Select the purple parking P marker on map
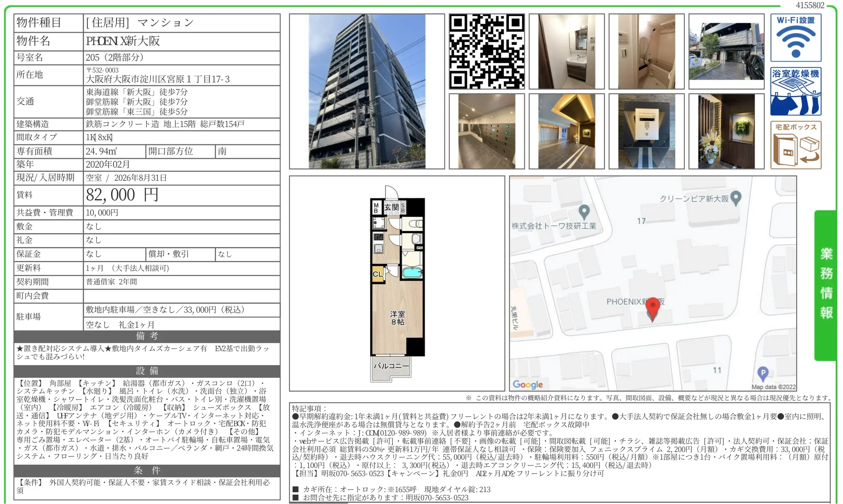 [x=763, y=374]
